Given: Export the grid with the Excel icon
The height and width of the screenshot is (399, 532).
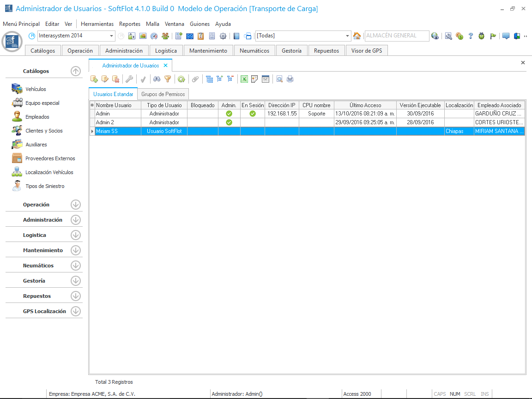Looking at the screenshot, I should (x=244, y=79).
